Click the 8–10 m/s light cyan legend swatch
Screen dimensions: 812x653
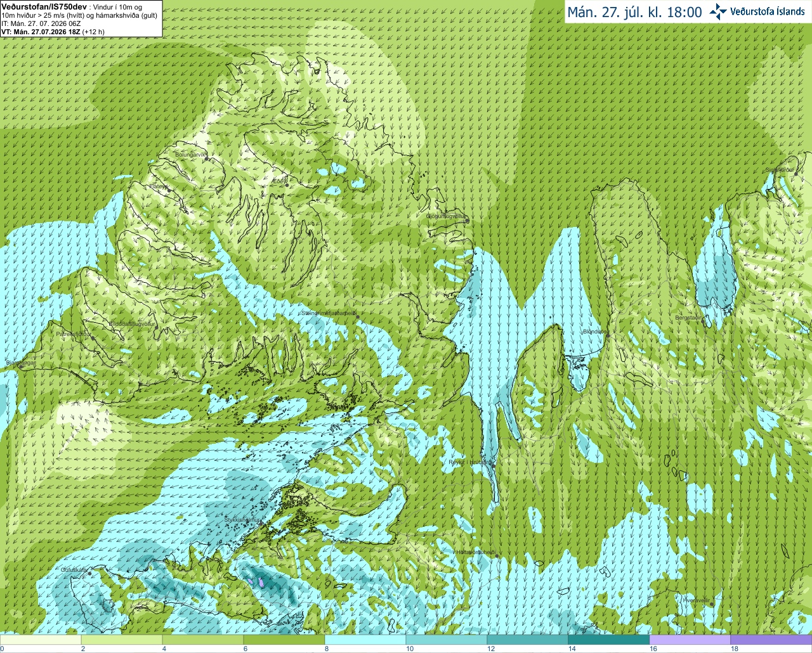(365, 640)
